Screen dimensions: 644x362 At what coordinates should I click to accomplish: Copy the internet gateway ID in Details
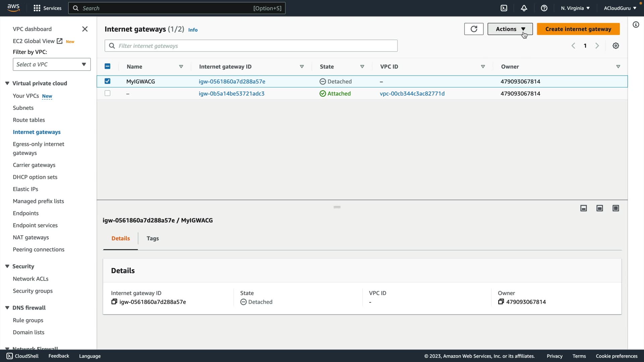click(114, 302)
